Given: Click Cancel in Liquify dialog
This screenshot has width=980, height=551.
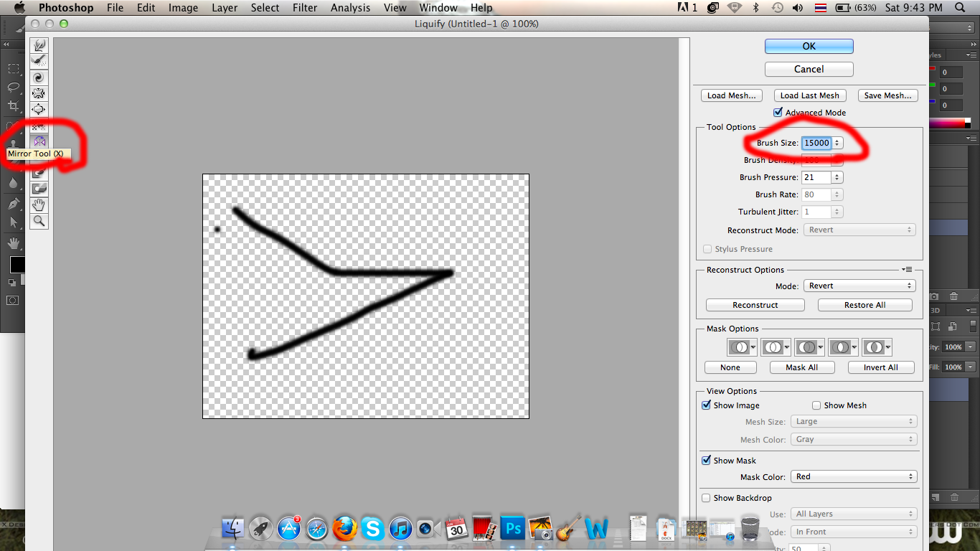Looking at the screenshot, I should (809, 69).
